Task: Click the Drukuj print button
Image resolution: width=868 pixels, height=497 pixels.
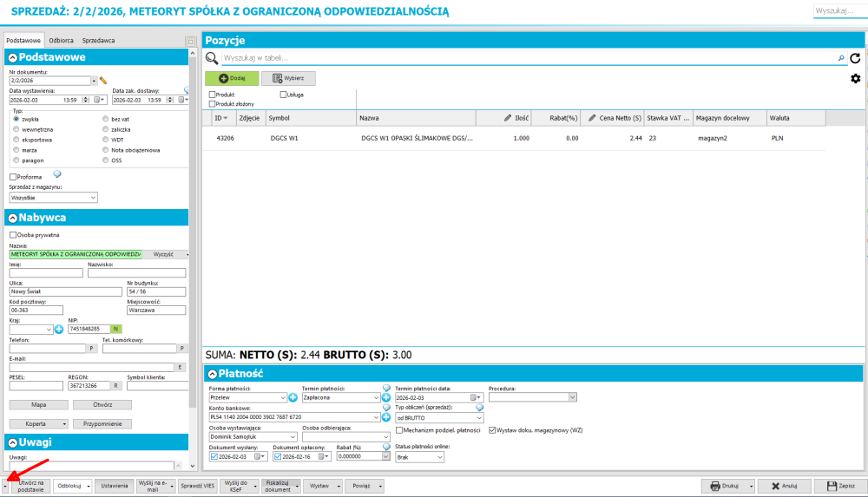Action: click(x=727, y=487)
